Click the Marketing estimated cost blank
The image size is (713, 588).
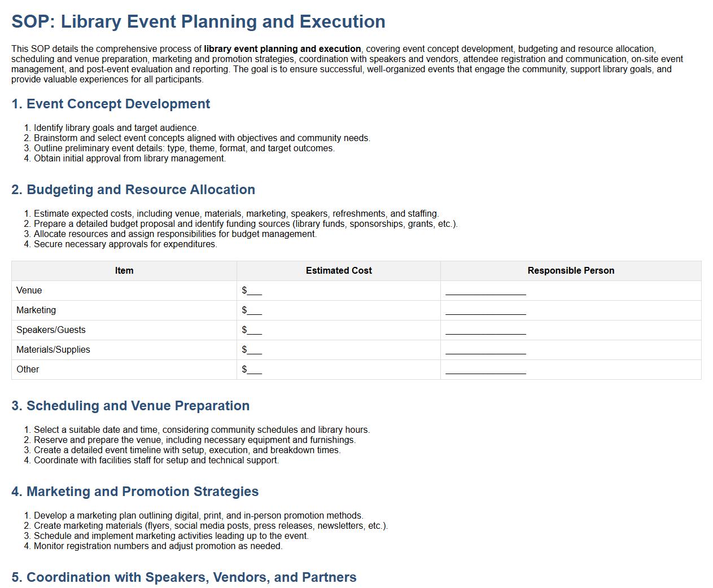[x=252, y=310]
